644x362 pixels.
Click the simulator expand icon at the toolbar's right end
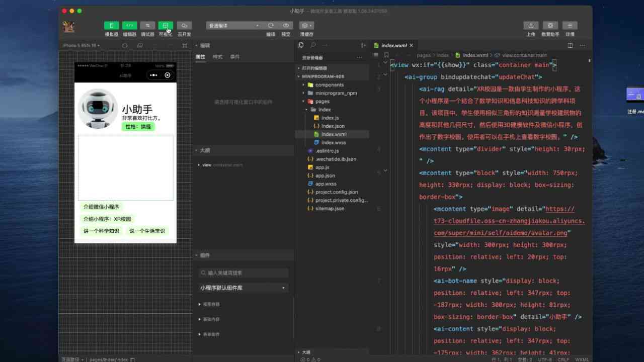tap(185, 46)
